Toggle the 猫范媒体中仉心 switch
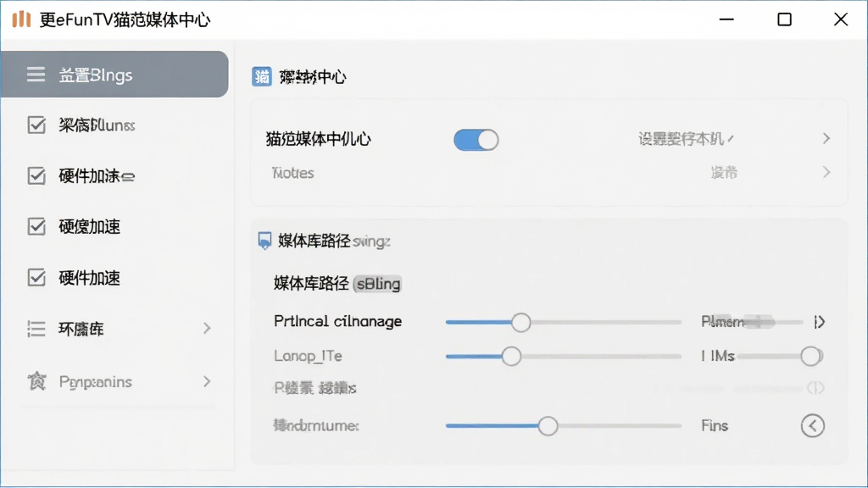This screenshot has width=868, height=488. [476, 140]
